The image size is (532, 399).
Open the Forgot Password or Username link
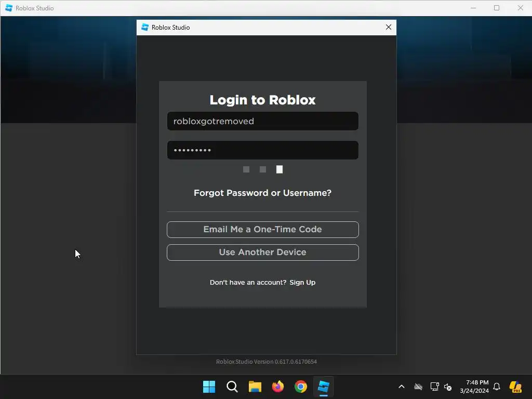(262, 193)
